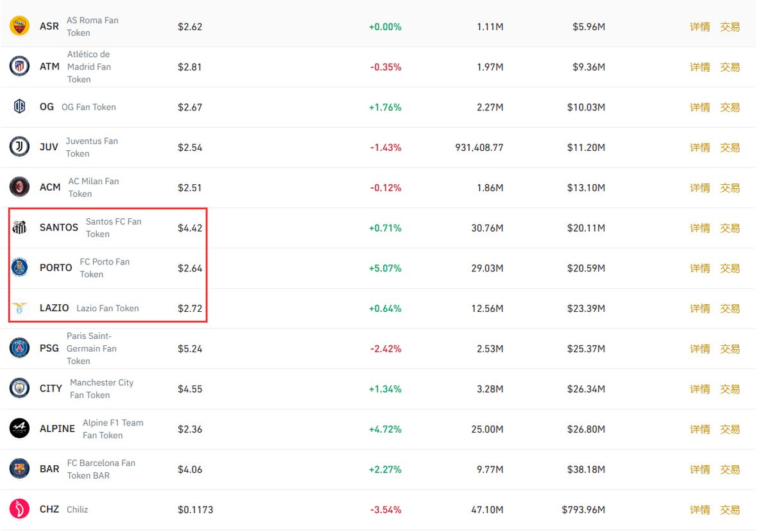Select the ASR ticker symbol

pos(49,26)
